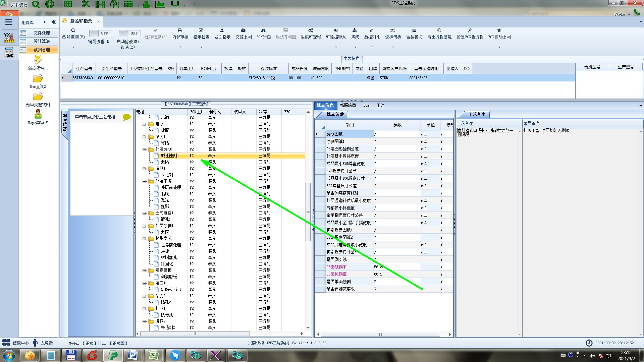
Task: Click the 文控上网 cloud upload icon
Action: coord(243,31)
